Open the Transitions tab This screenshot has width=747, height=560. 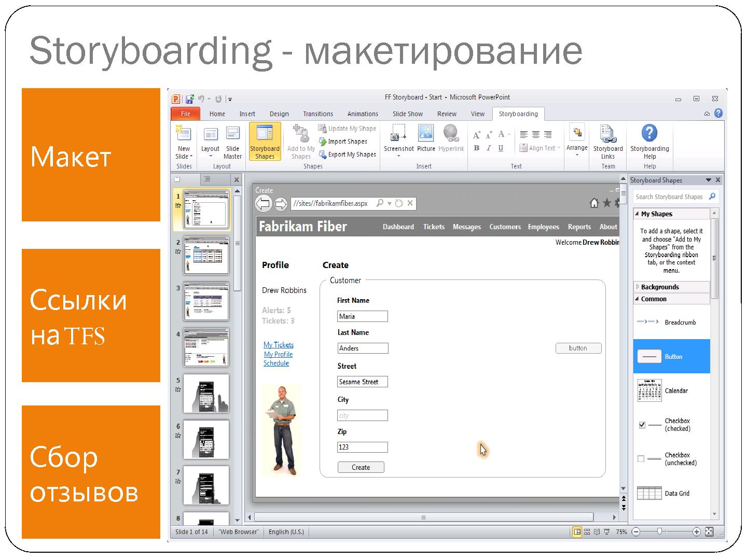click(318, 114)
